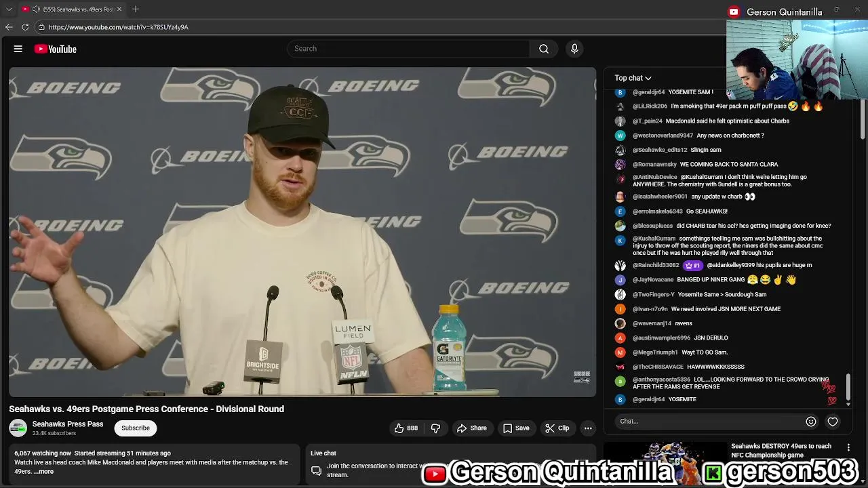This screenshot has height=488, width=868.
Task: Send a heart reaction in chat
Action: pos(833,422)
